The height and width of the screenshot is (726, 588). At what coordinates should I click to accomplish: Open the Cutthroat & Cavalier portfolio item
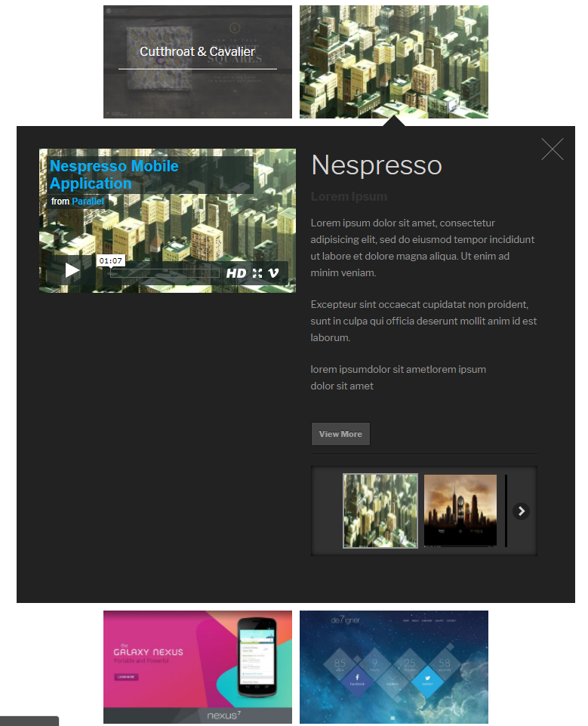[x=198, y=62]
